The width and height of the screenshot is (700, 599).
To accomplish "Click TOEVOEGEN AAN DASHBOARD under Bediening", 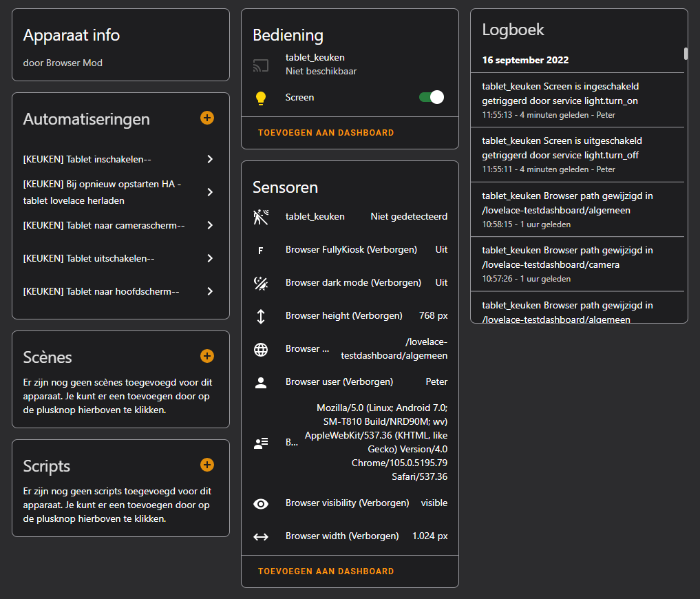I will (326, 132).
